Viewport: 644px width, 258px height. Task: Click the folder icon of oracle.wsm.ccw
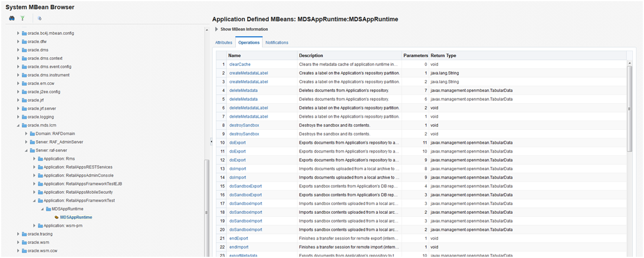tap(24, 250)
